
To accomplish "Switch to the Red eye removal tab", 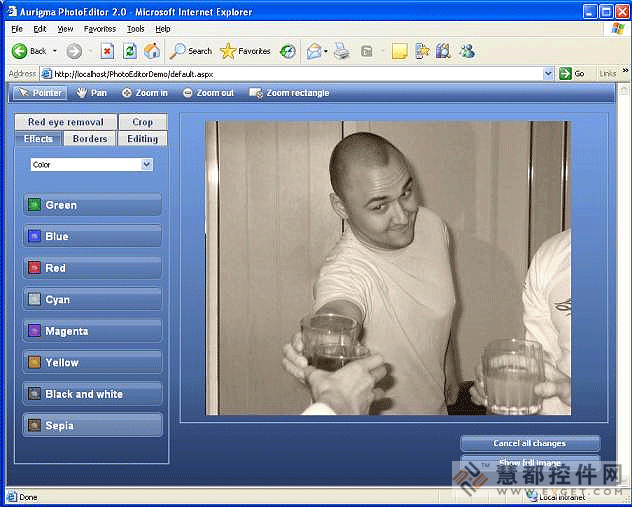I will pyautogui.click(x=66, y=122).
